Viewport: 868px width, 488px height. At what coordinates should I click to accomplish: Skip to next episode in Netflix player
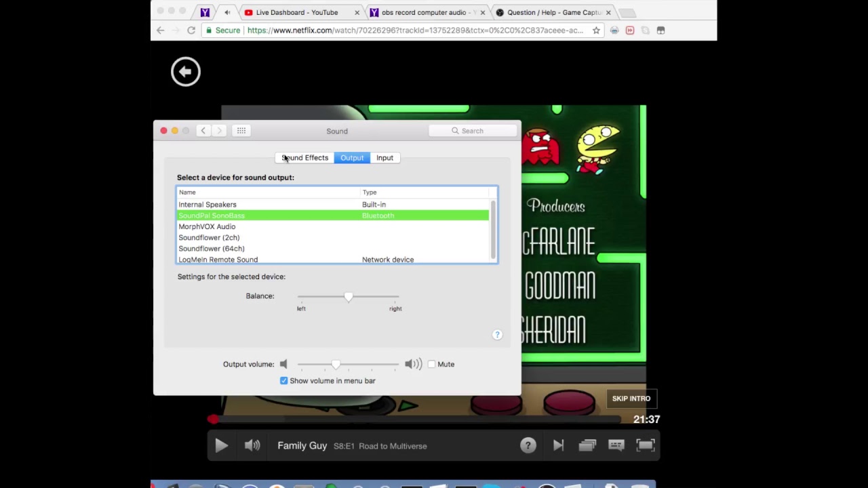(x=558, y=445)
